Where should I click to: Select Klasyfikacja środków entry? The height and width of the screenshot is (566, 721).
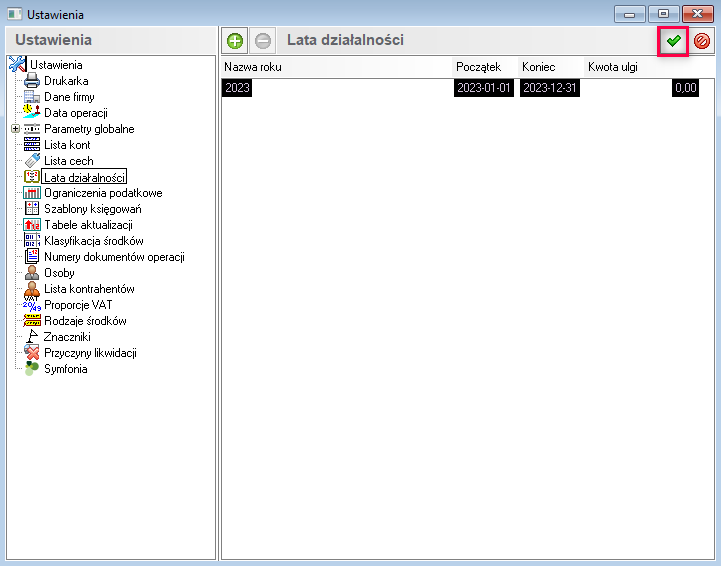(94, 241)
